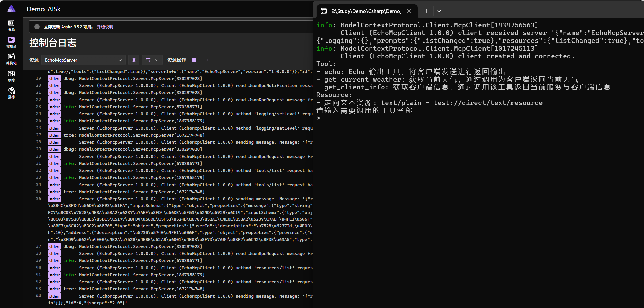644x308 pixels.
Task: Click terminal line starting 'get_client_info'
Action: 464,87
